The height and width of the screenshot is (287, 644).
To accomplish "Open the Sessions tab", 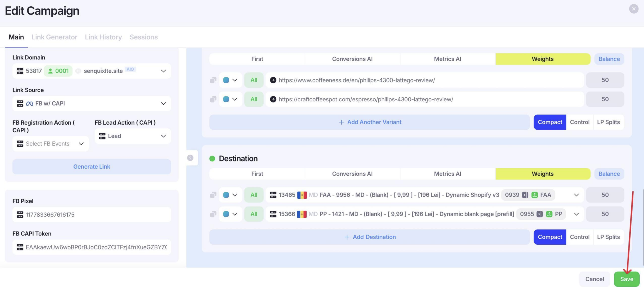I will coord(143,37).
